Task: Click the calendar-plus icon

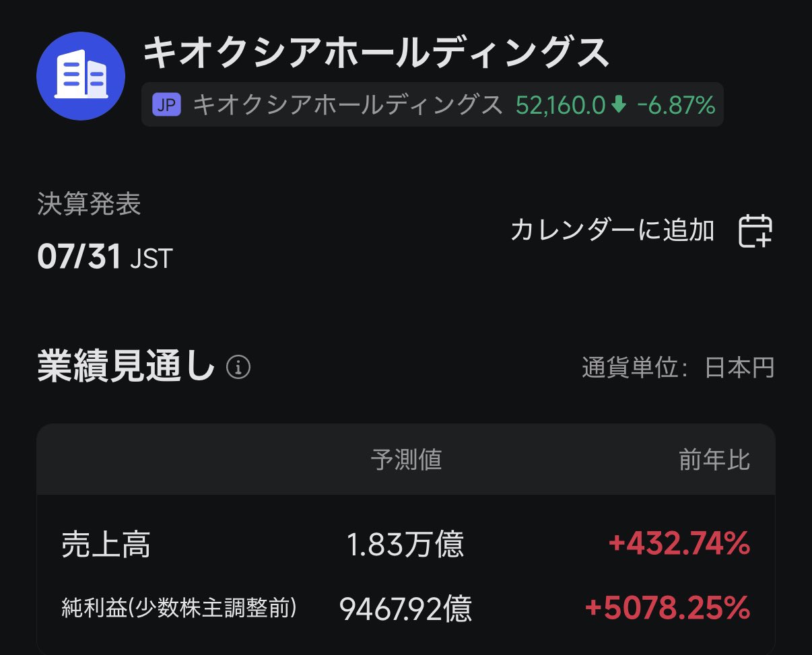Action: (755, 231)
